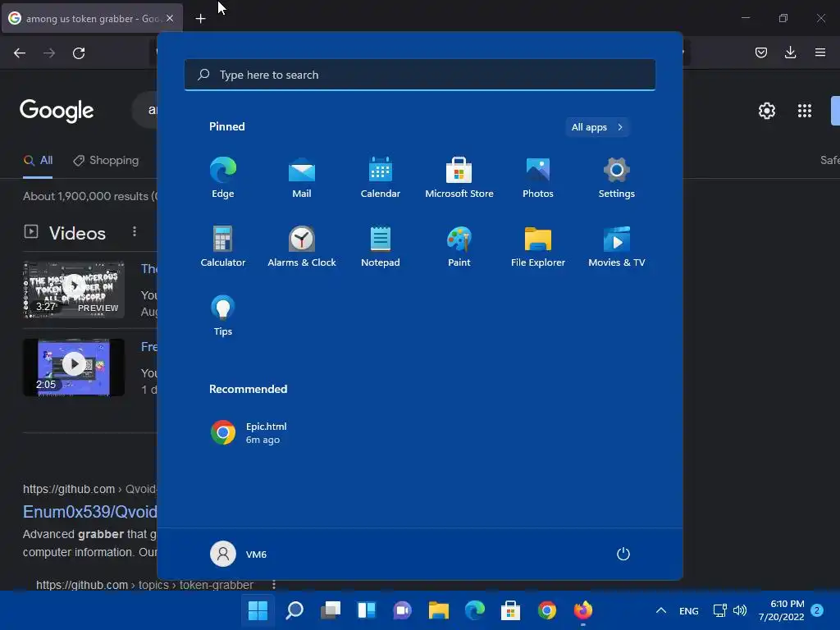Open the volume tray icon
The image size is (840, 630).
740,610
